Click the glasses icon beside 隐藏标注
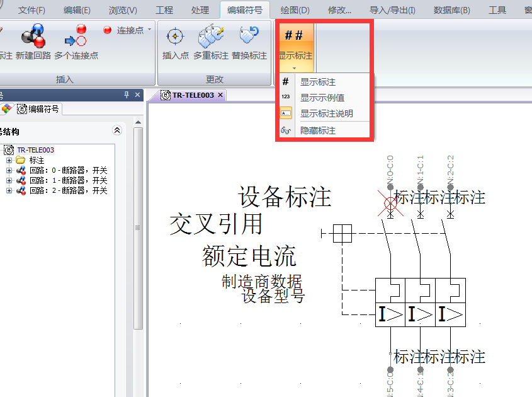Image resolution: width=532 pixels, height=397 pixels. tap(286, 130)
